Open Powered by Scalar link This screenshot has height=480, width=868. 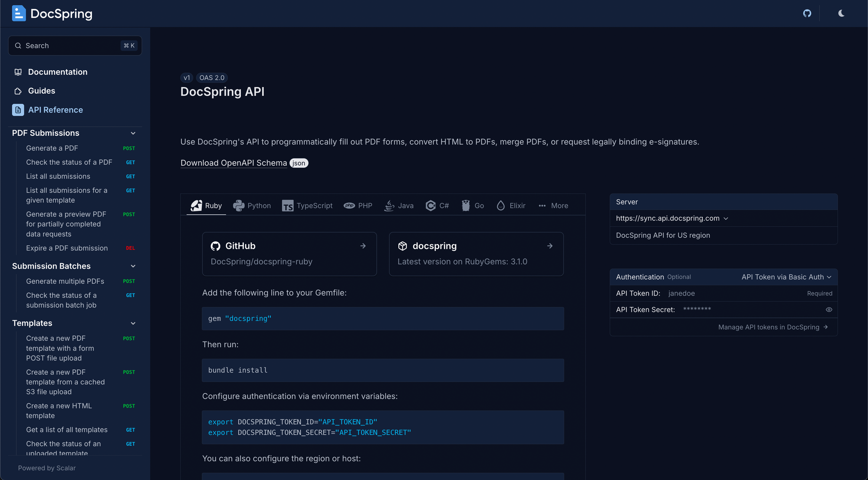pyautogui.click(x=47, y=468)
